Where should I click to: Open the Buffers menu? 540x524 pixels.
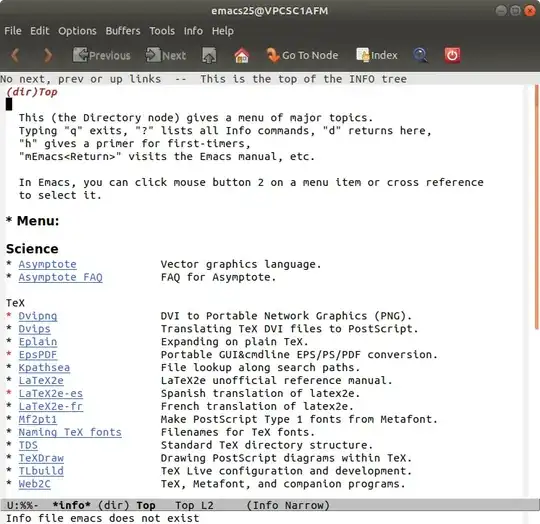123,31
